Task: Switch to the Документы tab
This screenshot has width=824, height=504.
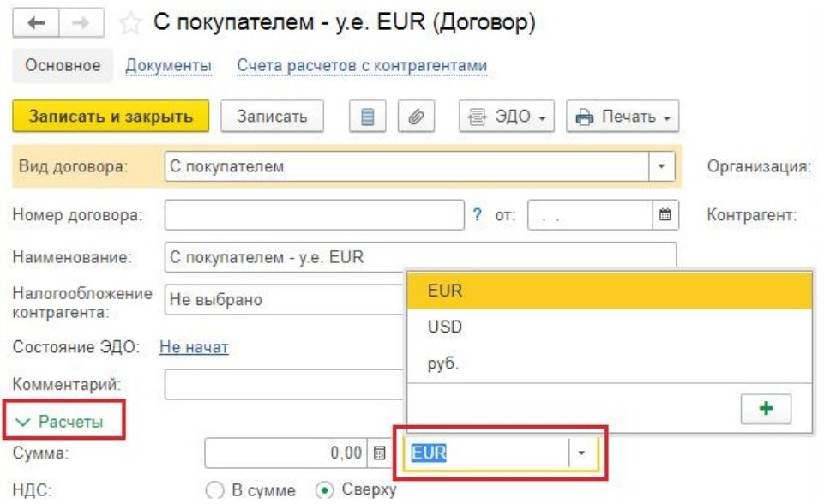Action: tap(168, 65)
